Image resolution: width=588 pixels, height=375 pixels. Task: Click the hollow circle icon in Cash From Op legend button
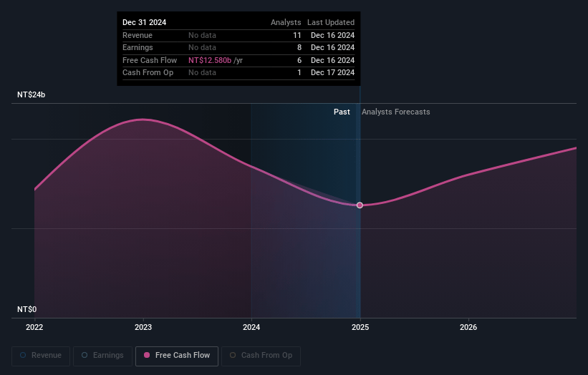point(233,355)
